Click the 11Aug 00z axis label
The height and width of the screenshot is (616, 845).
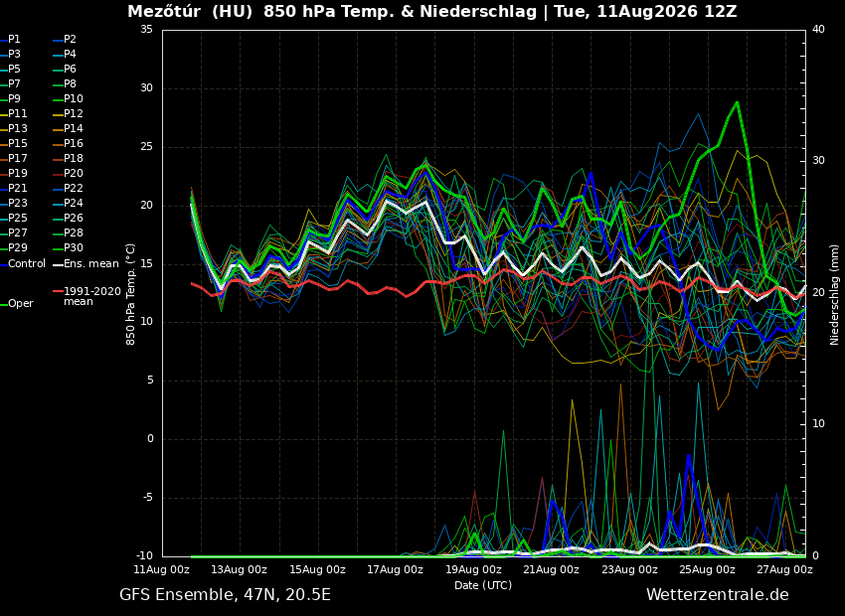point(162,569)
